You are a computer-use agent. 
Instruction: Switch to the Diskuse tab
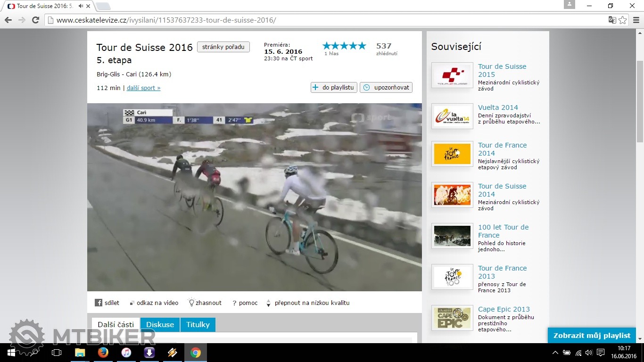[160, 325]
